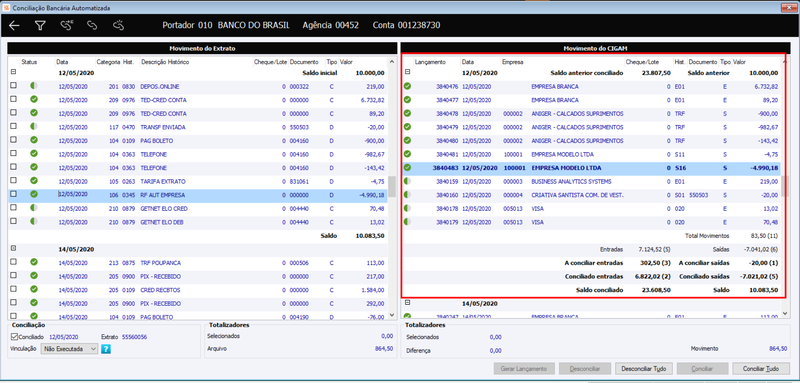This screenshot has height=383, width=800.
Task: Collapse 12/05/2020 group in Movimento do CIGAM
Action: coord(407,72)
